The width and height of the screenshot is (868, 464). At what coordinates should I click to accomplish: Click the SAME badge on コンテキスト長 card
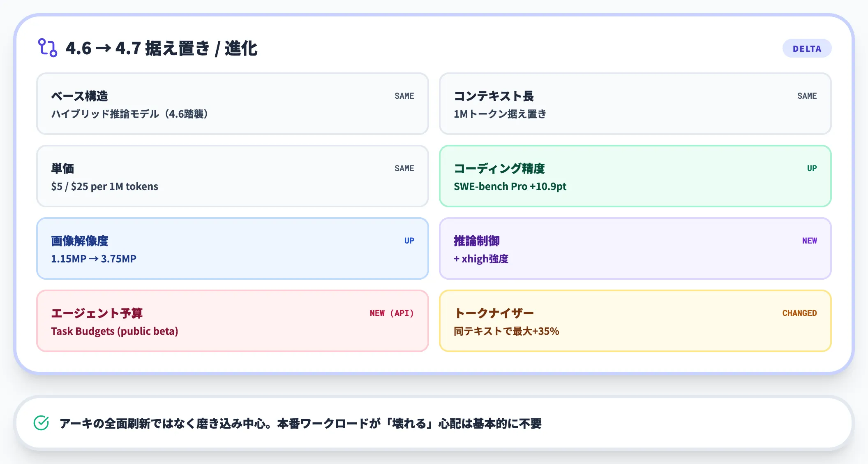click(x=807, y=96)
